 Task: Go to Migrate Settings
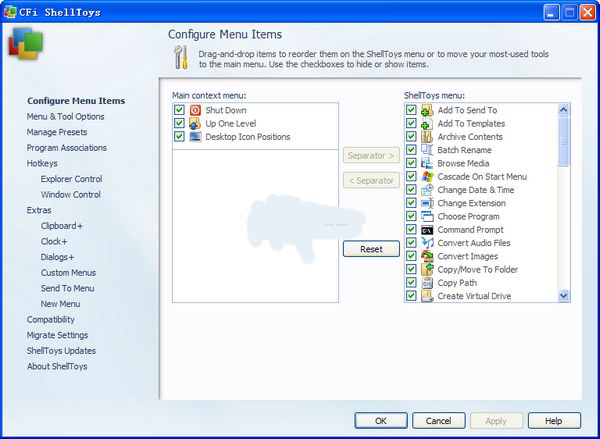click(x=57, y=335)
